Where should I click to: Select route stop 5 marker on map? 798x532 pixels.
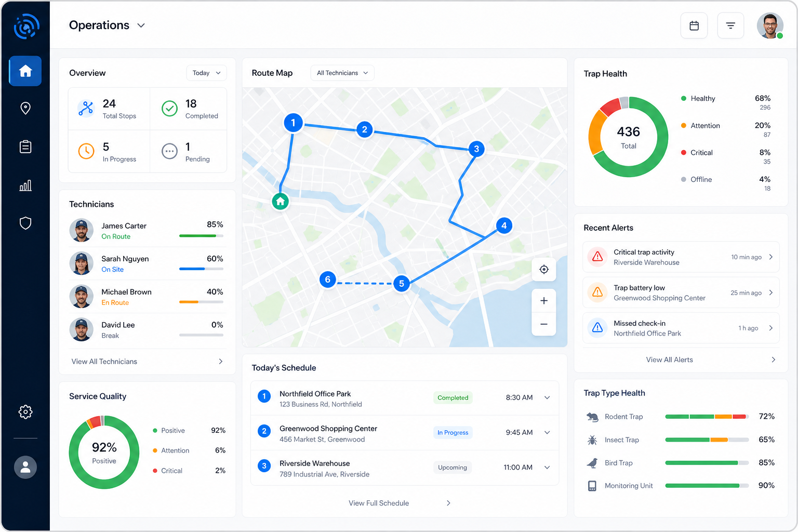coord(402,284)
